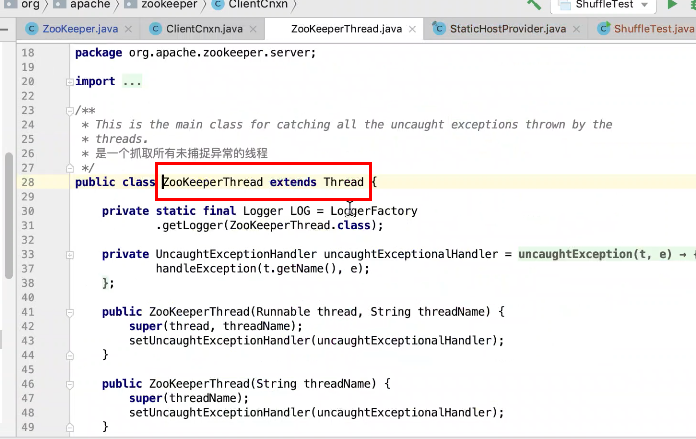The width and height of the screenshot is (696, 439).
Task: Click 'UncaughtExceptionHandler' type on line 33
Action: [236, 254]
